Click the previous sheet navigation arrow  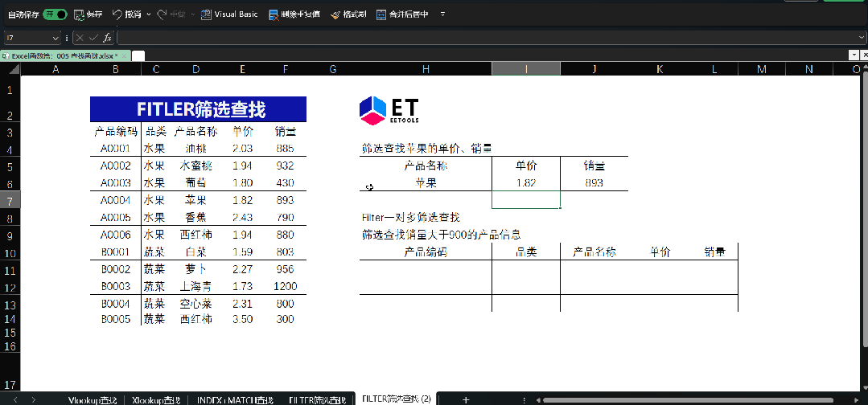click(x=15, y=399)
